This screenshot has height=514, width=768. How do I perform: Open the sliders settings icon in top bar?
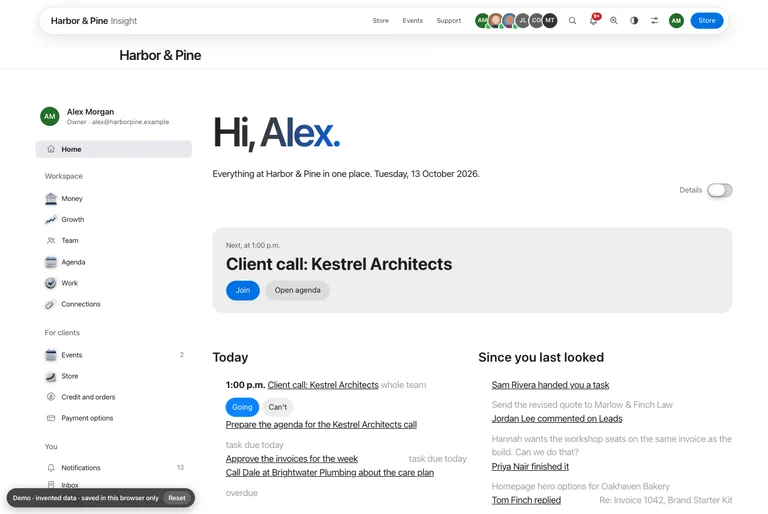(x=654, y=21)
